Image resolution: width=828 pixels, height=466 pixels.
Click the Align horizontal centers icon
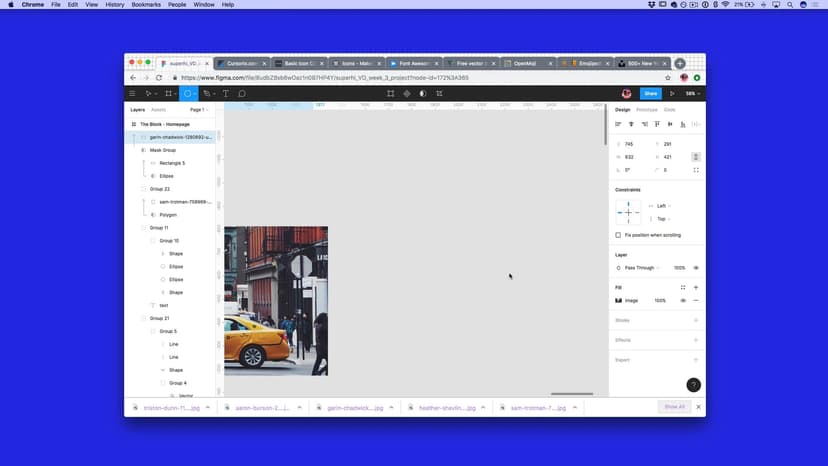631,124
